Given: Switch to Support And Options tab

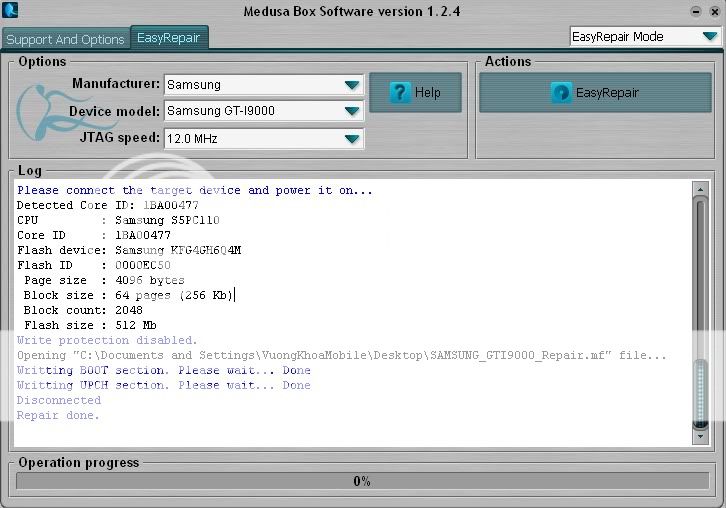Looking at the screenshot, I should pos(65,39).
